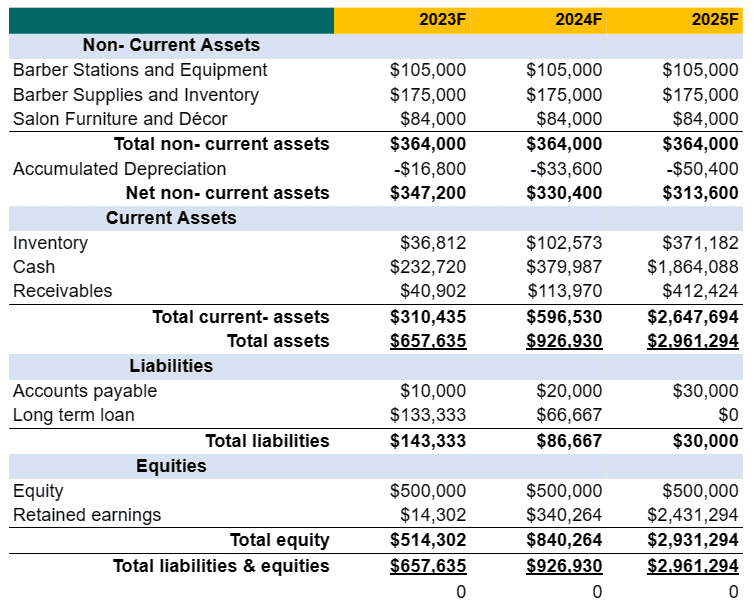Select total current assets $596,530
Viewport: 754px width, 610px height.
point(564,317)
